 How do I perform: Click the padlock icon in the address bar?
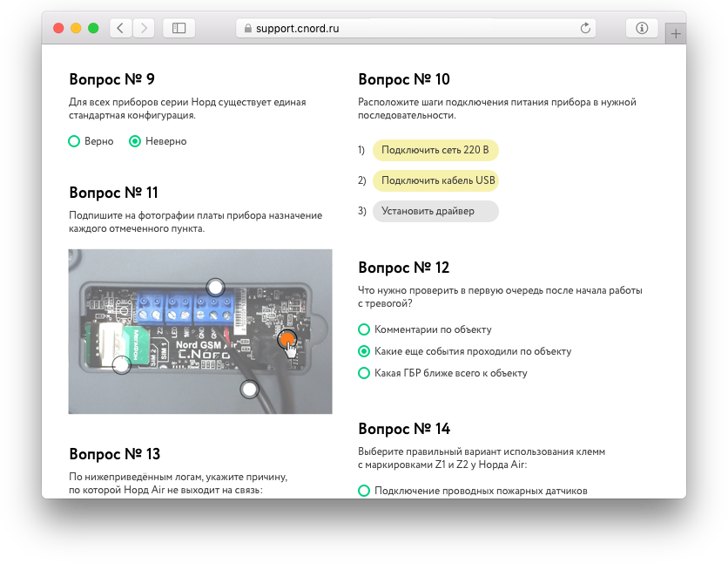click(x=248, y=29)
